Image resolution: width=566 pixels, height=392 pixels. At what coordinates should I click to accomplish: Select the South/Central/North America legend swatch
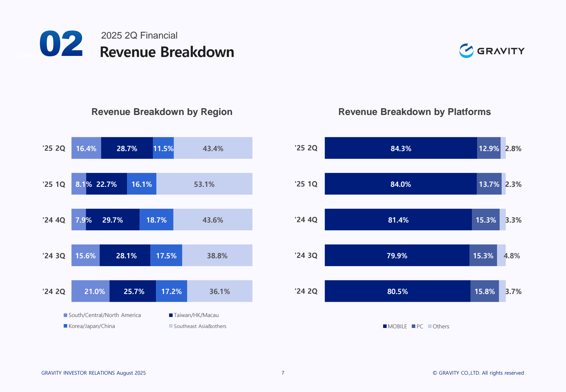click(x=65, y=315)
